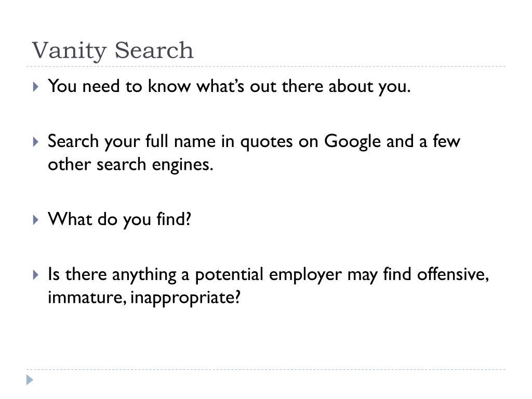Click the text "other search engines."
532x399 pixels.
click(130, 165)
